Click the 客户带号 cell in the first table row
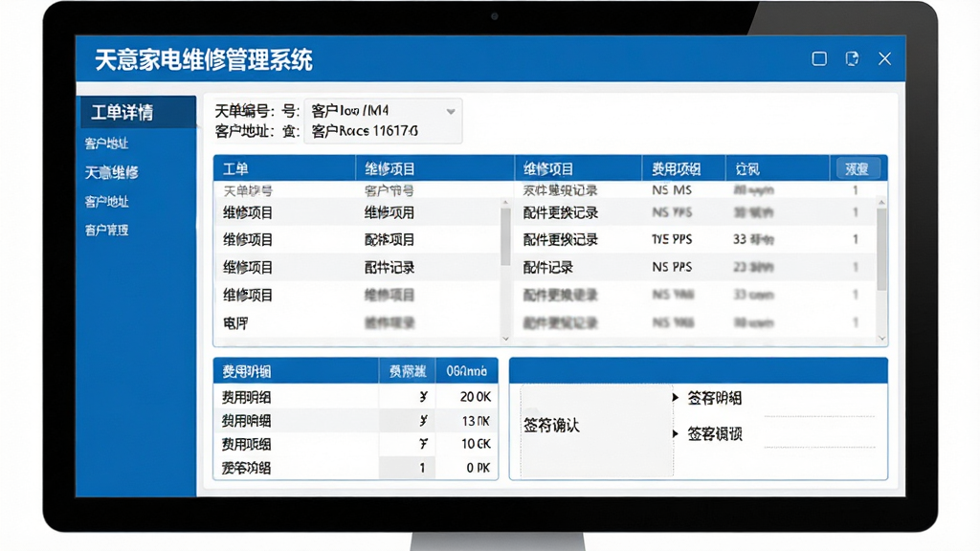The image size is (980, 551). click(389, 190)
